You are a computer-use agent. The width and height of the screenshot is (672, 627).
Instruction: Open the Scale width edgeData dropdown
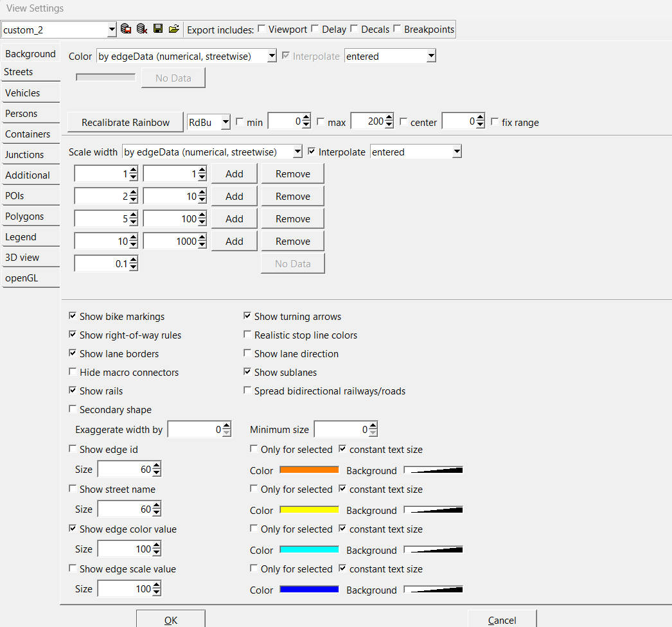[x=297, y=152]
